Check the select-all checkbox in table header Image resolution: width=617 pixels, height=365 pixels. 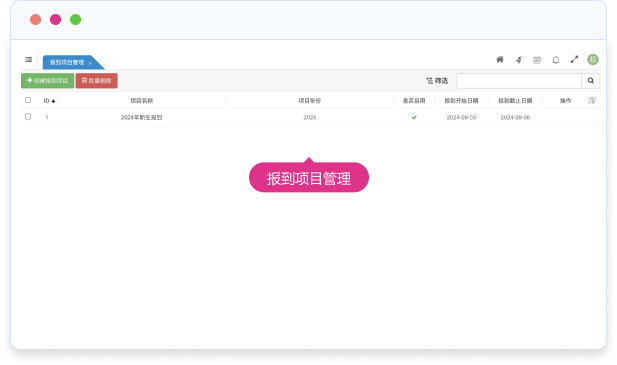pyautogui.click(x=28, y=100)
